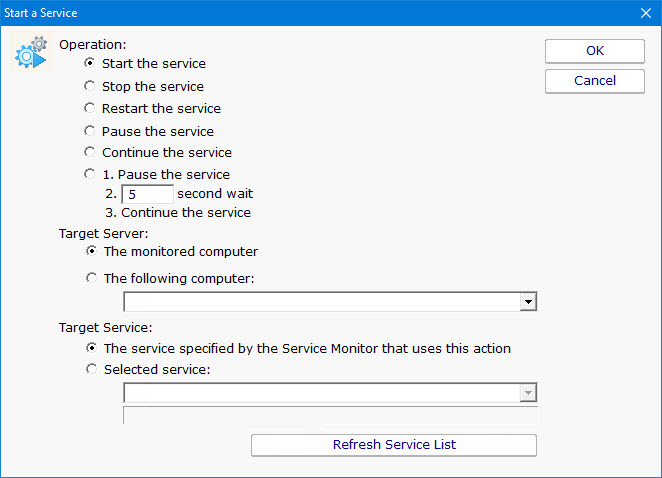
Task: Select the service specified by Service Monitor
Action: [x=92, y=349]
